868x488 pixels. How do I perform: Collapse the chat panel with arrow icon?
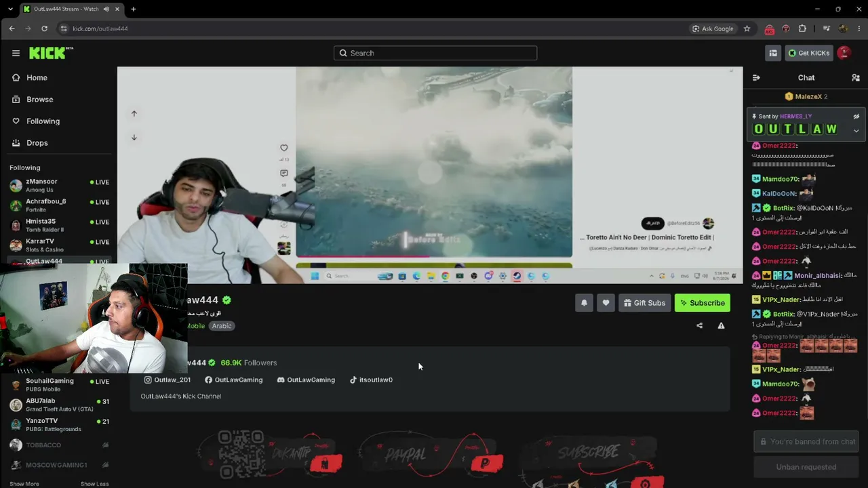756,77
